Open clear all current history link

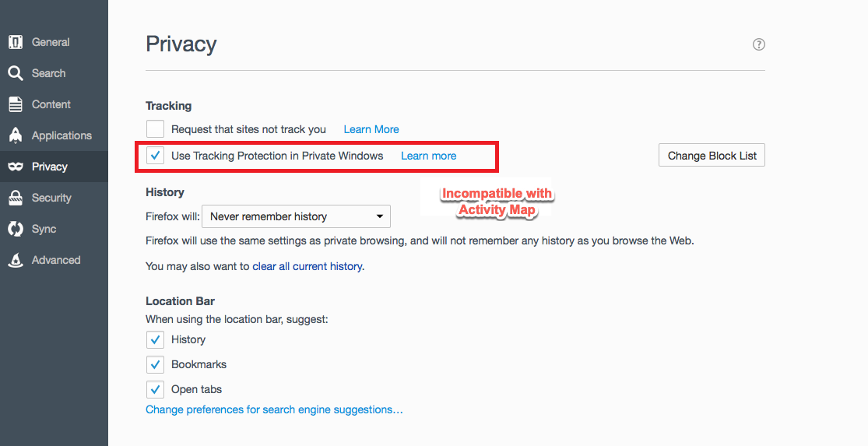point(307,266)
